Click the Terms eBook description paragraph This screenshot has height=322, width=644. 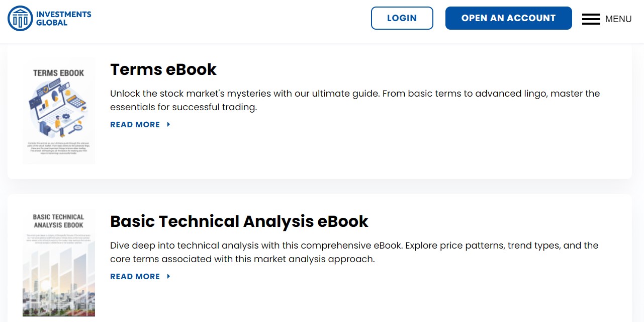click(x=354, y=100)
